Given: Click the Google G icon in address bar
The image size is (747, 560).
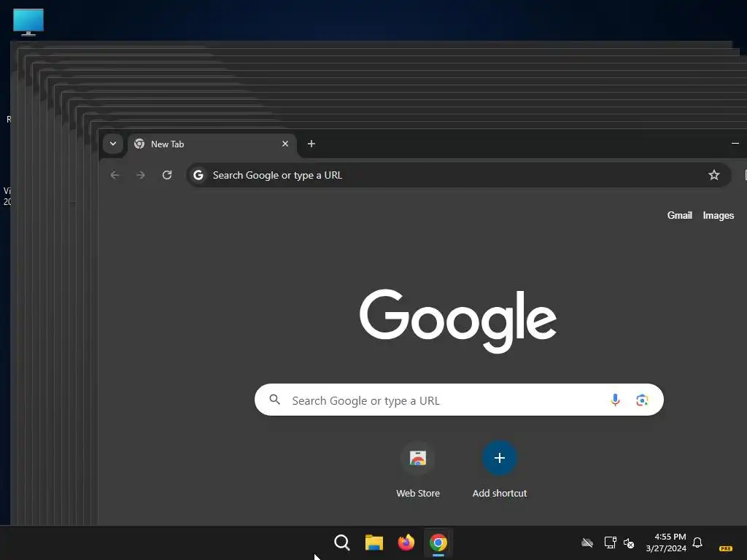Looking at the screenshot, I should point(198,175).
